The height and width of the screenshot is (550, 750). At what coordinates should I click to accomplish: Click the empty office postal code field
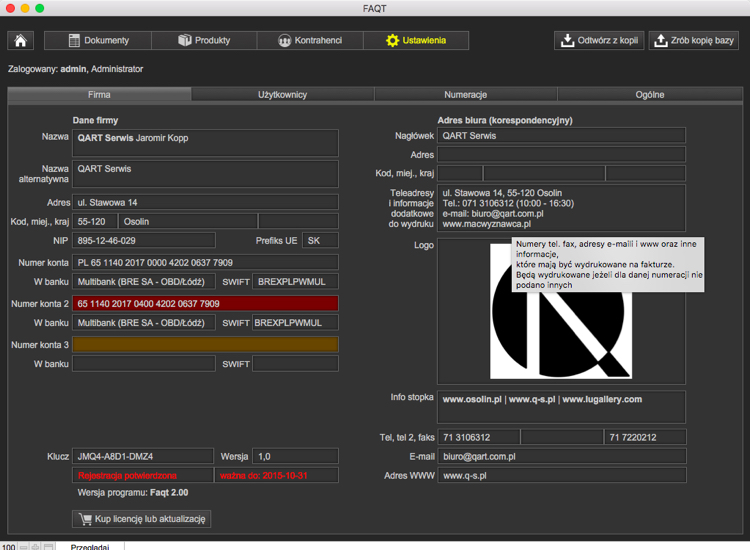[x=460, y=173]
